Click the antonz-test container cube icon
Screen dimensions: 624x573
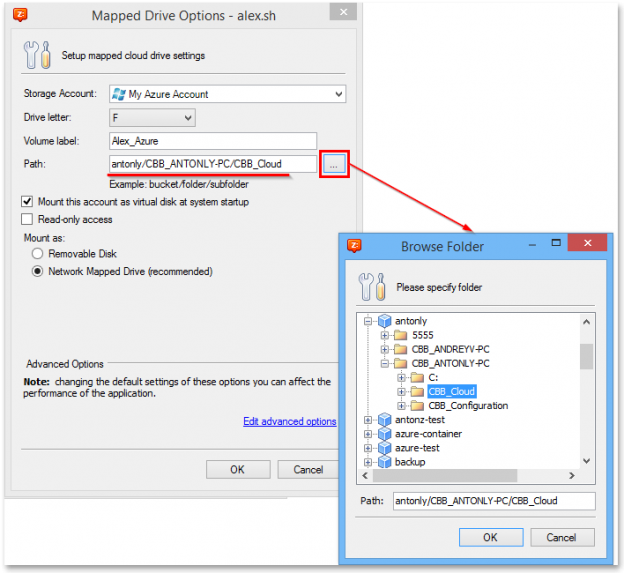coord(384,419)
